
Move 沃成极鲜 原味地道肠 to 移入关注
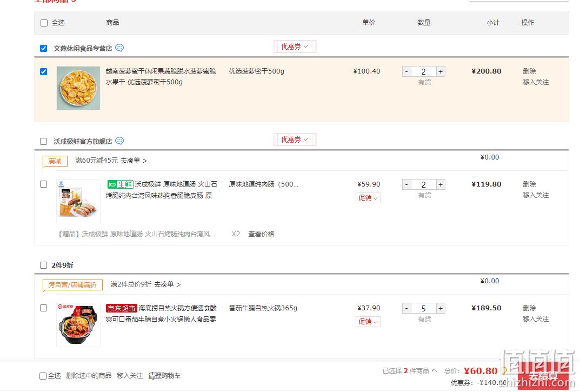point(536,195)
